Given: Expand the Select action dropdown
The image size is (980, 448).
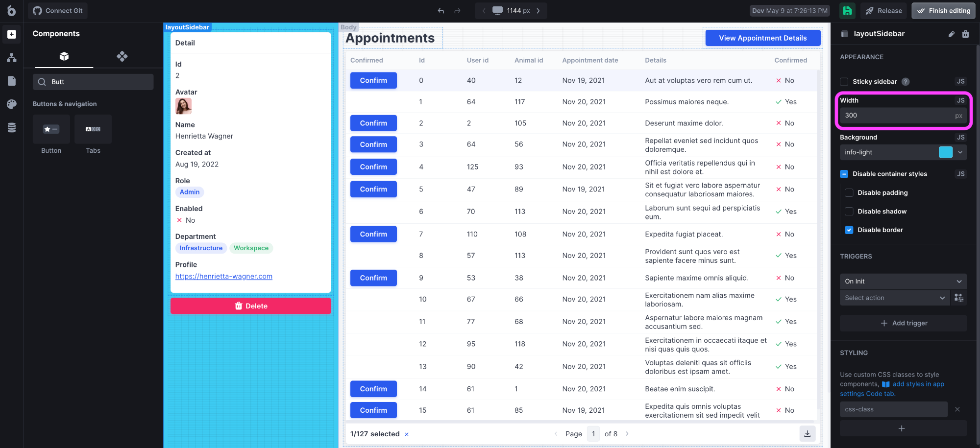Looking at the screenshot, I should coord(894,297).
